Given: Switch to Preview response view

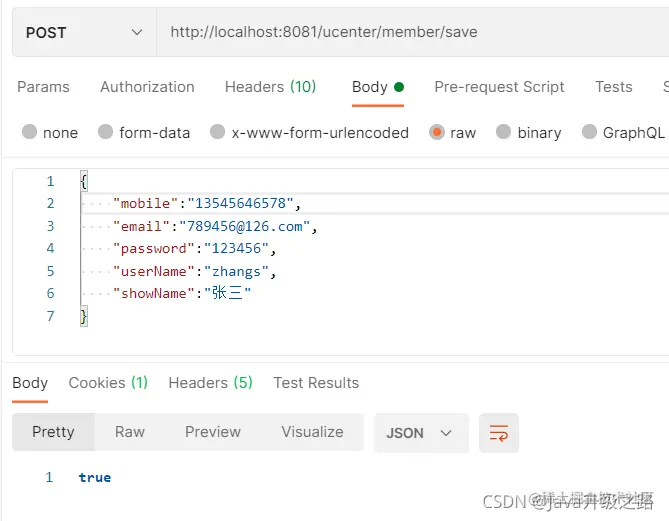Looking at the screenshot, I should 213,432.
